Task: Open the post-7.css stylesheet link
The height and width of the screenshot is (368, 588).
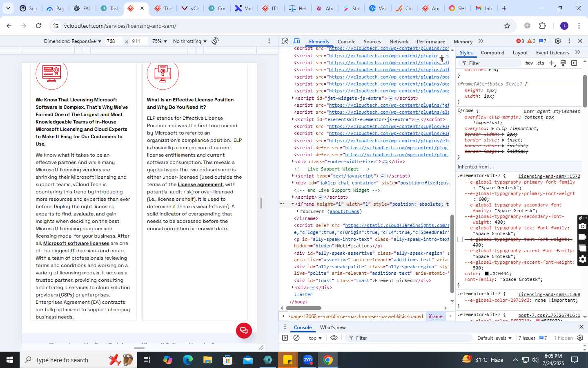Action: pos(549,315)
